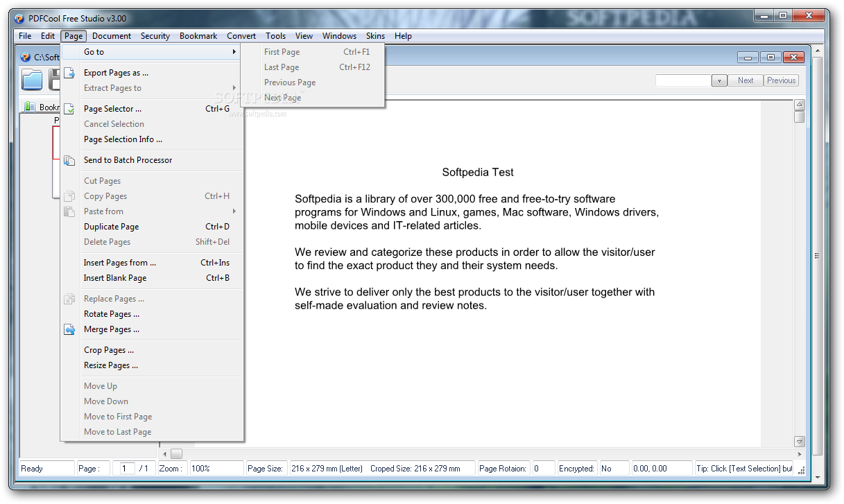Click the Paste from icon
The height and width of the screenshot is (504, 844).
[x=69, y=211]
